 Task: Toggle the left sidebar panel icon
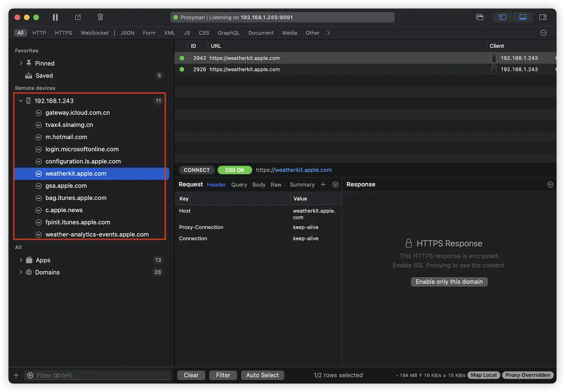(502, 17)
